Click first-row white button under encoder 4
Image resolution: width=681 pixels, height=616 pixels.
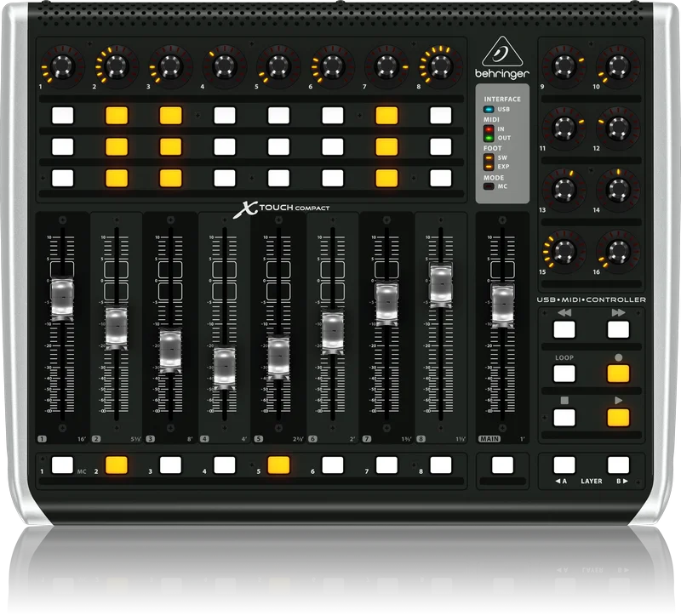tap(225, 116)
